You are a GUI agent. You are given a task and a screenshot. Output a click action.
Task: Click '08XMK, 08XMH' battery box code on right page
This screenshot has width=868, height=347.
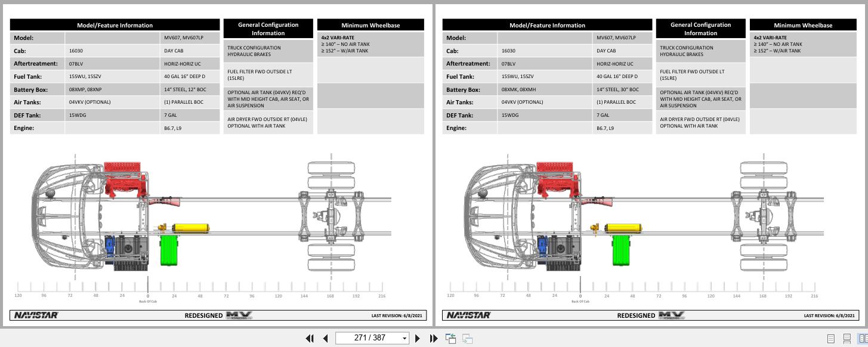click(x=518, y=89)
